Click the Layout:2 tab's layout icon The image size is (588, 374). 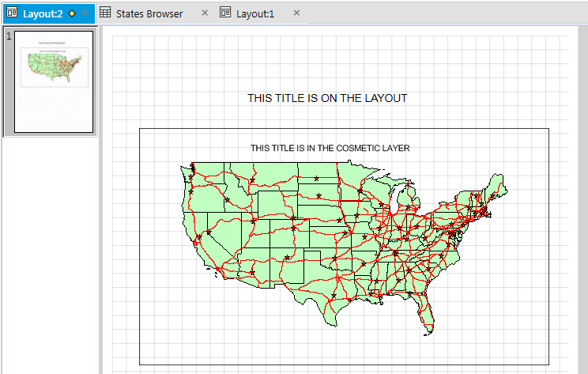coord(11,13)
